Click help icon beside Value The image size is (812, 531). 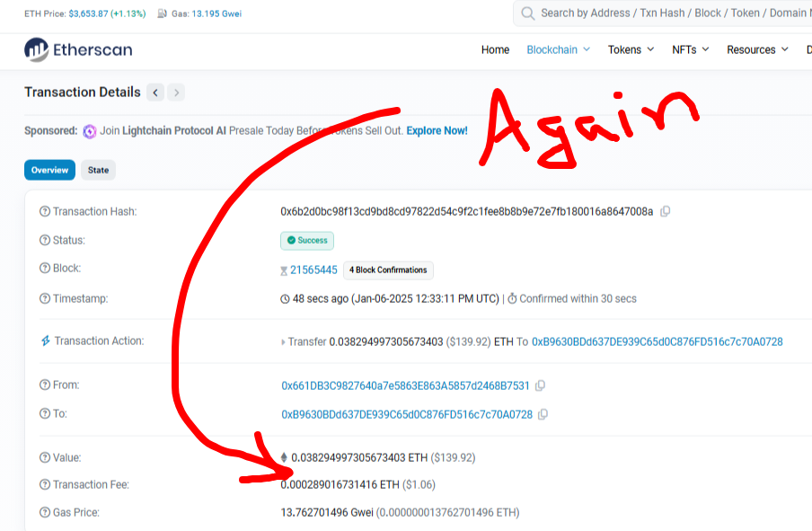[x=45, y=458]
